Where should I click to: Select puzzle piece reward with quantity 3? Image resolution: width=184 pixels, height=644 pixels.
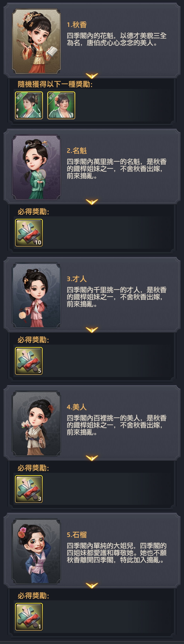[29, 489]
